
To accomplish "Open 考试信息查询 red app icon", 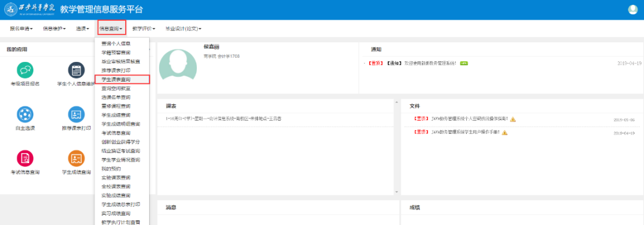I will pos(25,158).
